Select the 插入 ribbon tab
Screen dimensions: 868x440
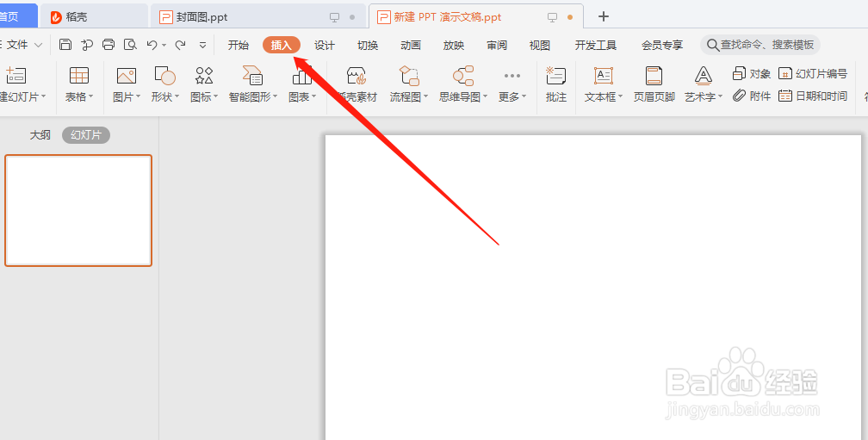click(x=282, y=46)
